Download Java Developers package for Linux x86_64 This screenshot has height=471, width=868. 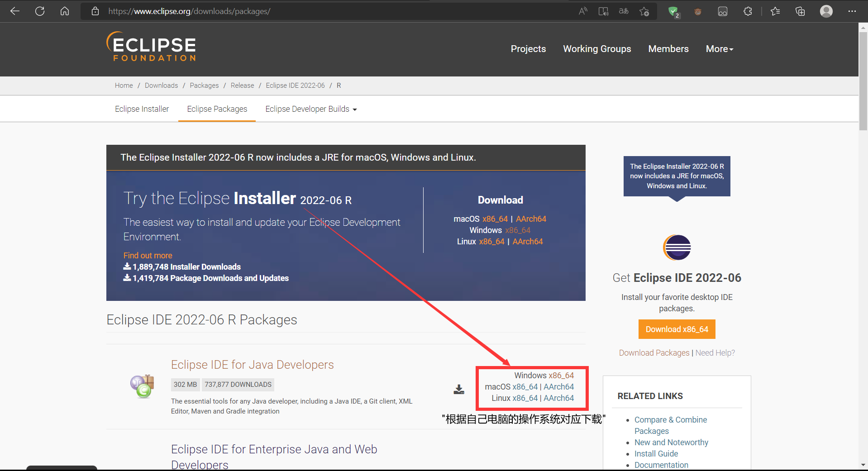[x=525, y=398]
